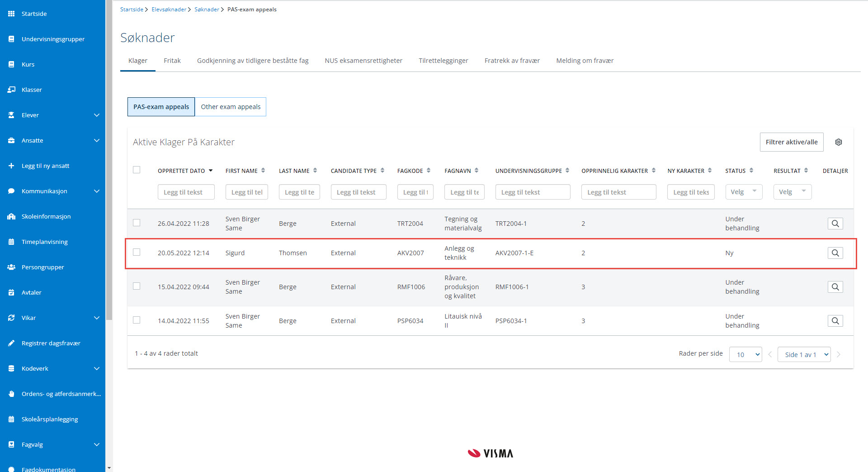Click the Avtaler calendar-check icon

(11, 292)
